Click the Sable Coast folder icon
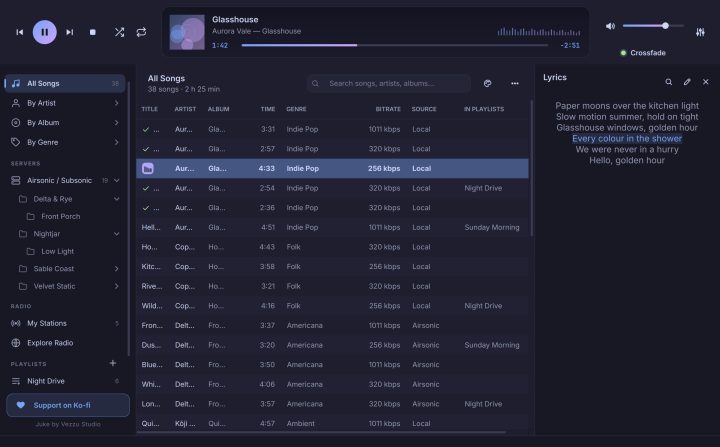This screenshot has height=447, width=720. (x=22, y=269)
